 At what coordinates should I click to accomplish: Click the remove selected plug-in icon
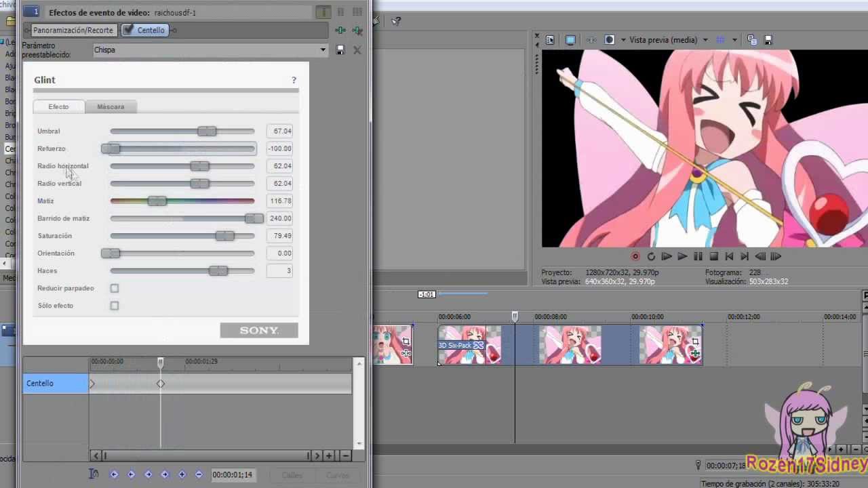click(357, 30)
